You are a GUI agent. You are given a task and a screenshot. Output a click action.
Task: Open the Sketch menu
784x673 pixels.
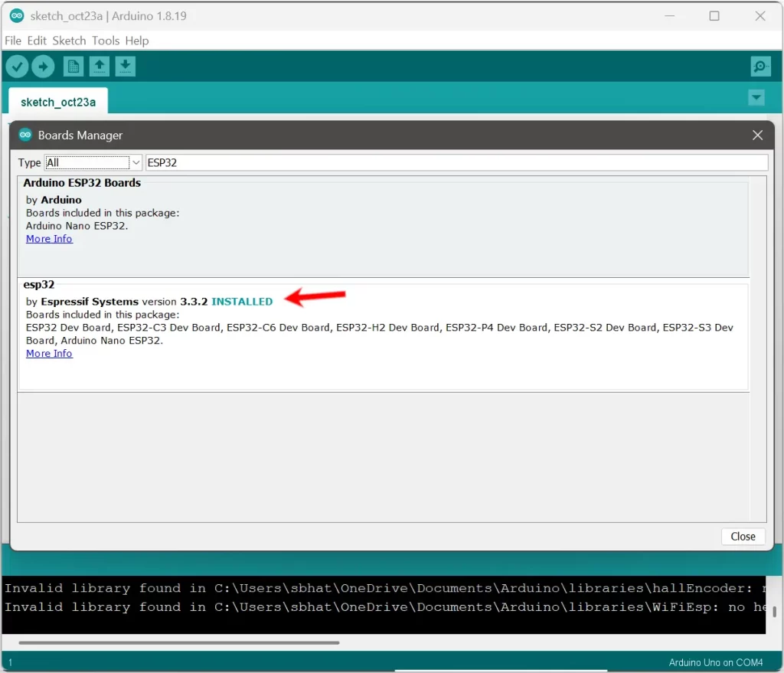click(x=69, y=41)
